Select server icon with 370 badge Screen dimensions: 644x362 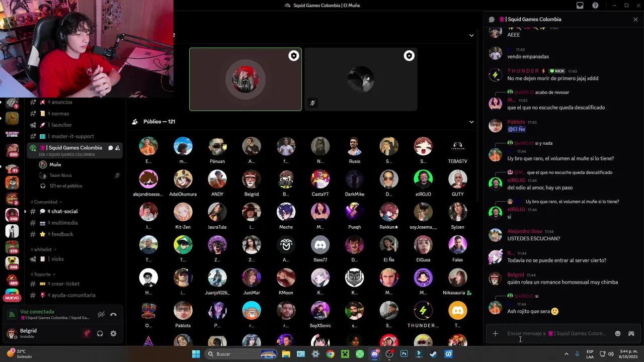(x=12, y=247)
